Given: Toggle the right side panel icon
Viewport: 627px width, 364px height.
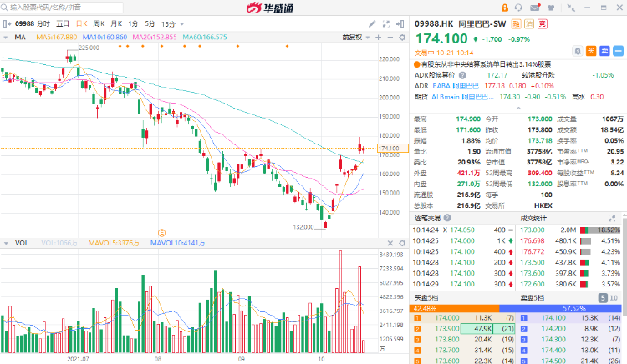Looking at the screenshot, I should point(400,24).
